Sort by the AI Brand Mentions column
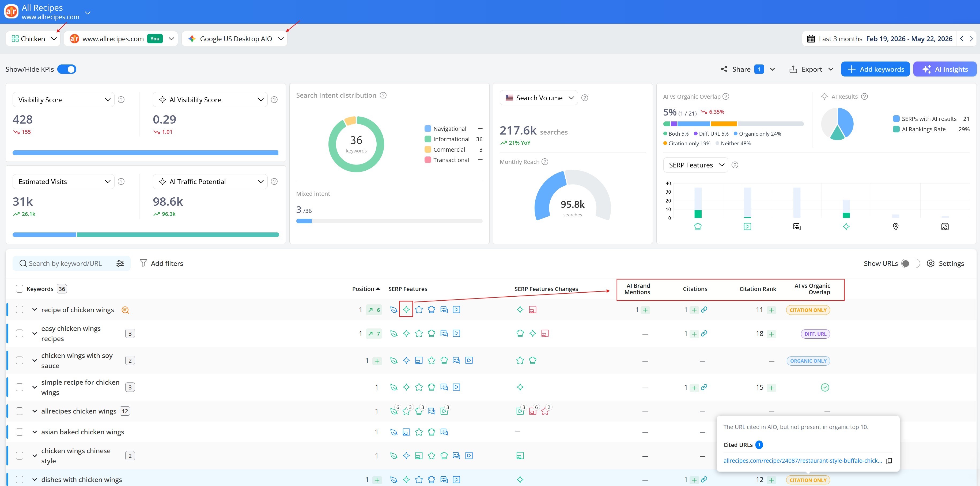This screenshot has height=486, width=980. 637,289
